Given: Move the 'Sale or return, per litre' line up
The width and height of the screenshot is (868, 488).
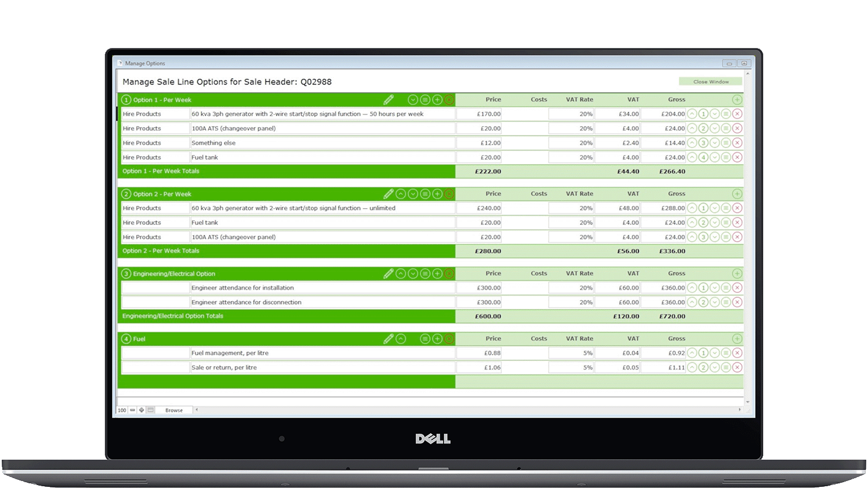Looking at the screenshot, I should 692,367.
